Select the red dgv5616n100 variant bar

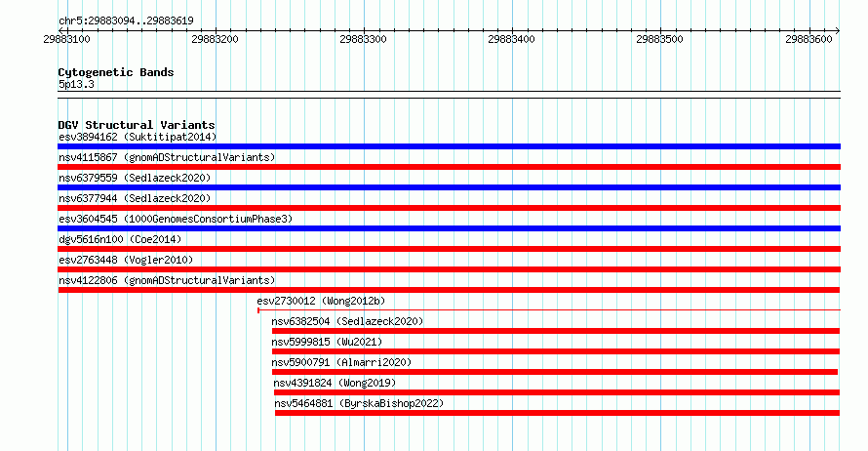(x=449, y=249)
